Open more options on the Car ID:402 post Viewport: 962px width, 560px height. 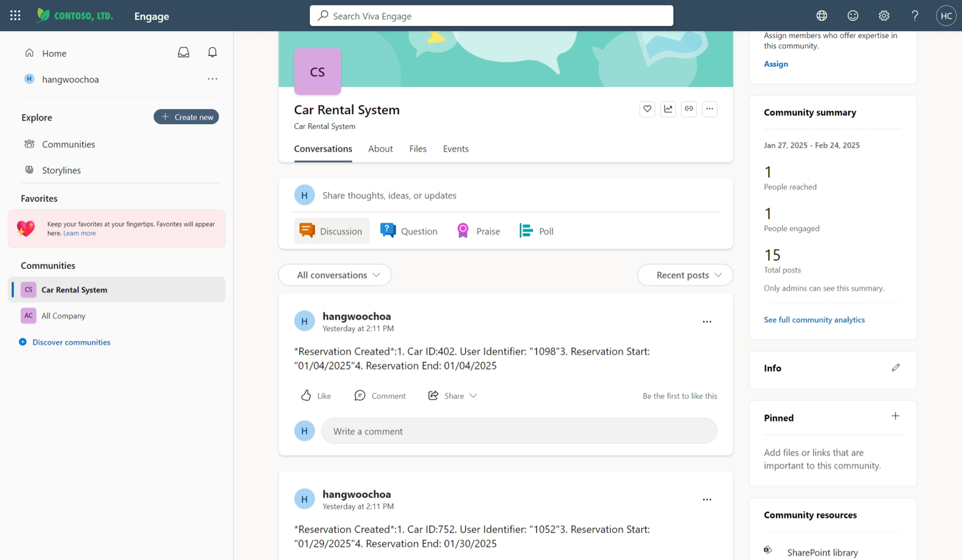707,322
